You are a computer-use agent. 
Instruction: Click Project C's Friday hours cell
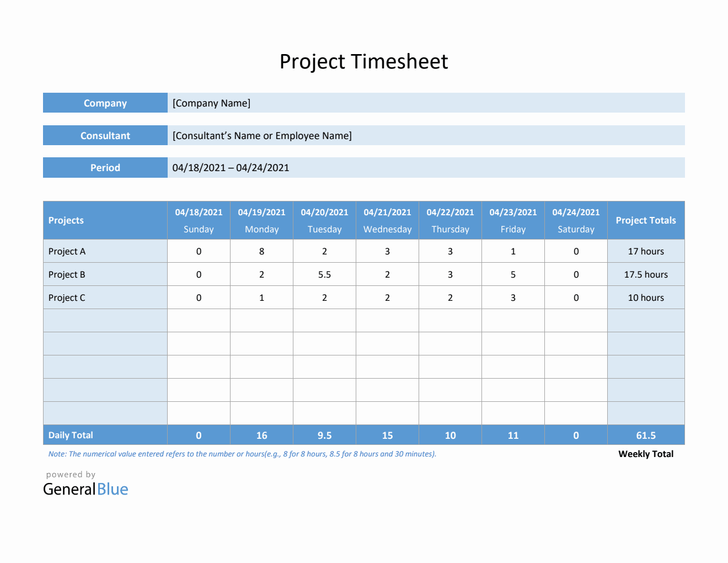click(513, 298)
